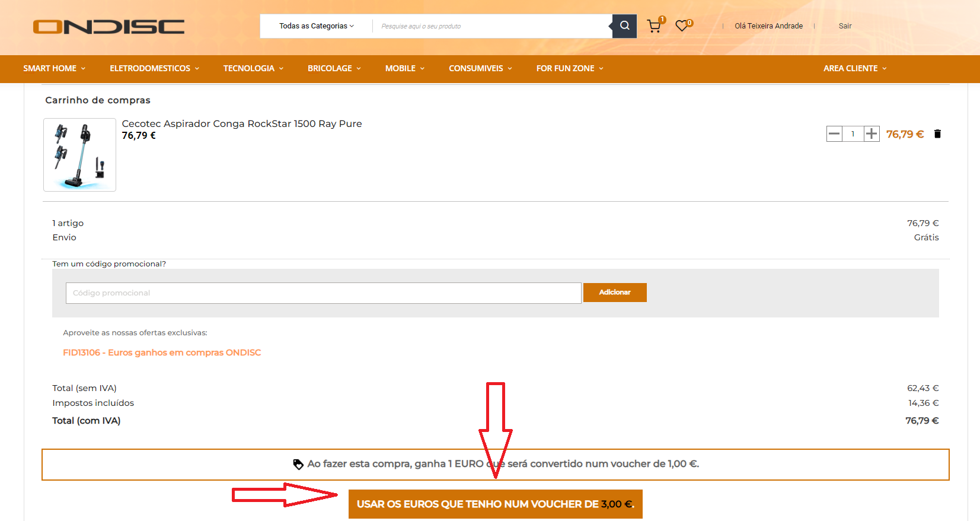980x521 pixels.
Task: Open the wishlist heart icon
Action: pos(682,26)
